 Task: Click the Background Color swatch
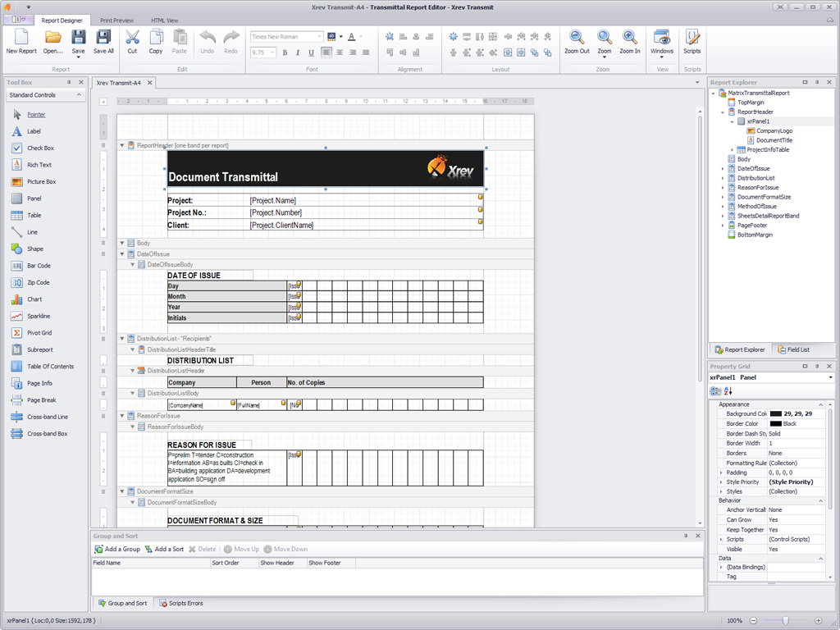point(776,414)
